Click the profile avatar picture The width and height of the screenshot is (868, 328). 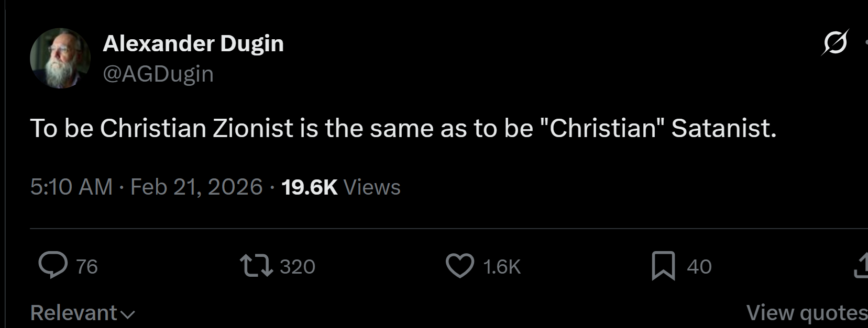pyautogui.click(x=60, y=58)
